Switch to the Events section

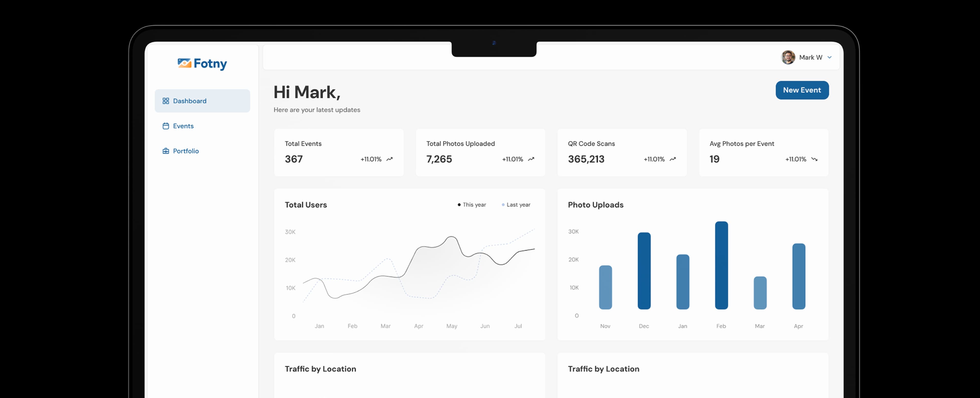[183, 126]
